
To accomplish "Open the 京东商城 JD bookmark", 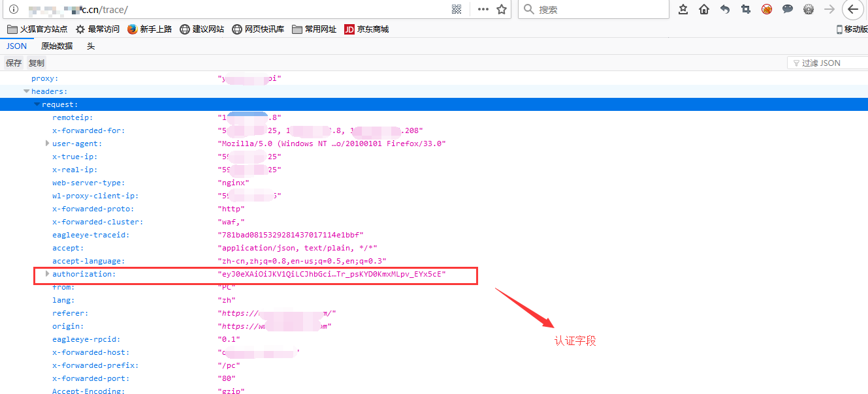I will [x=366, y=29].
